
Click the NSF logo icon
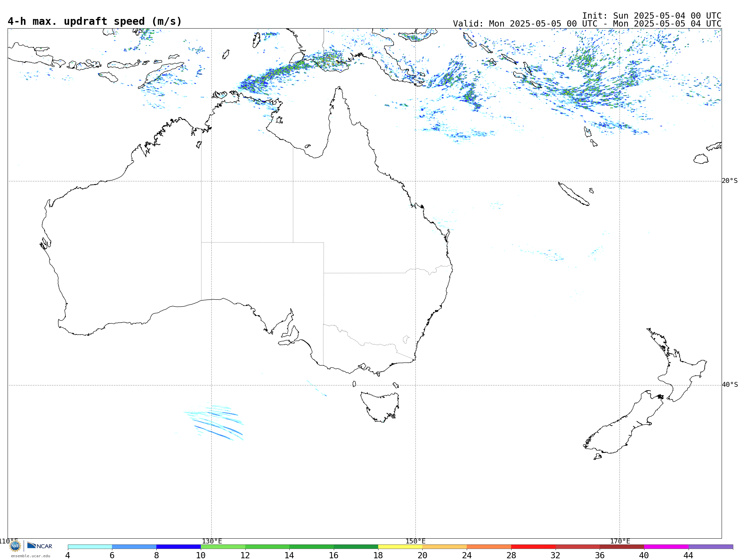coord(15,546)
